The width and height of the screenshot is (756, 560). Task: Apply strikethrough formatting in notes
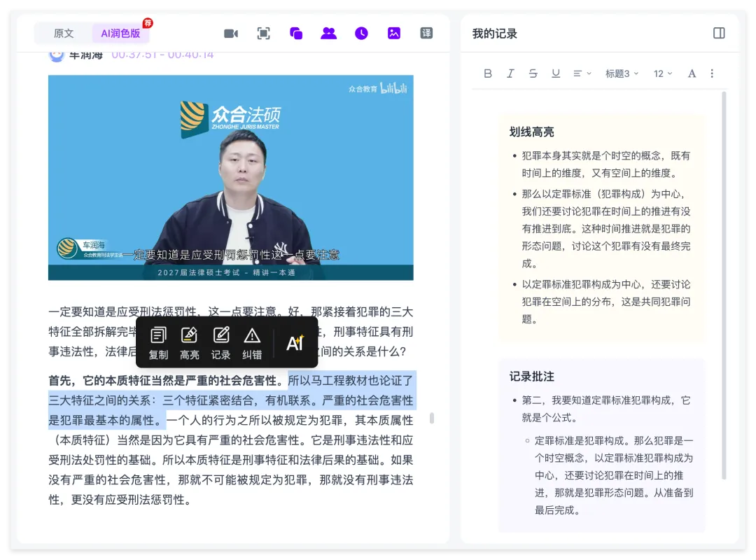533,73
